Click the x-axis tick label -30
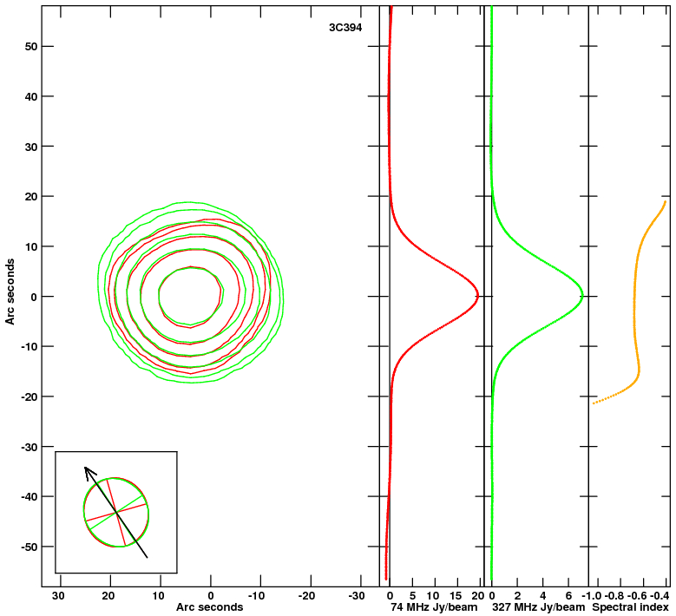 [356, 596]
